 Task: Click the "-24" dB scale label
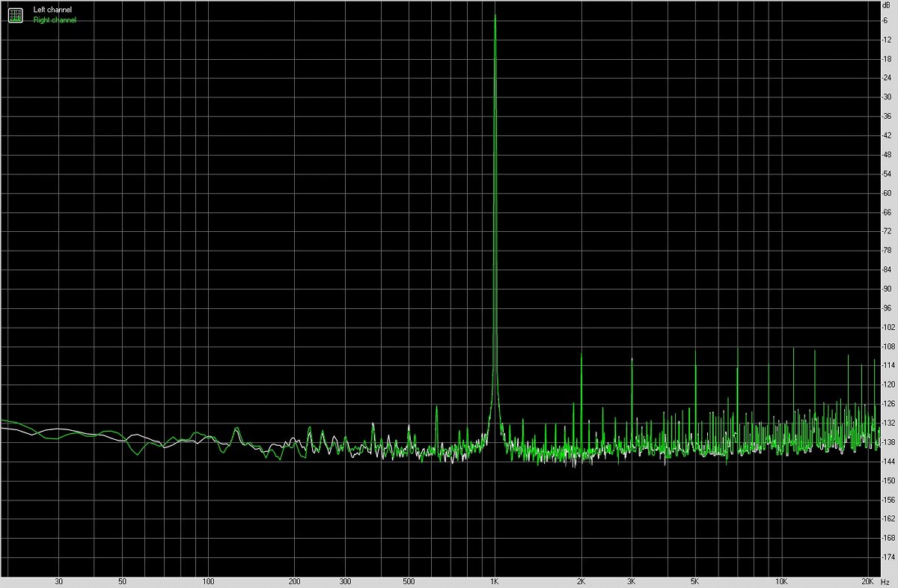click(888, 78)
